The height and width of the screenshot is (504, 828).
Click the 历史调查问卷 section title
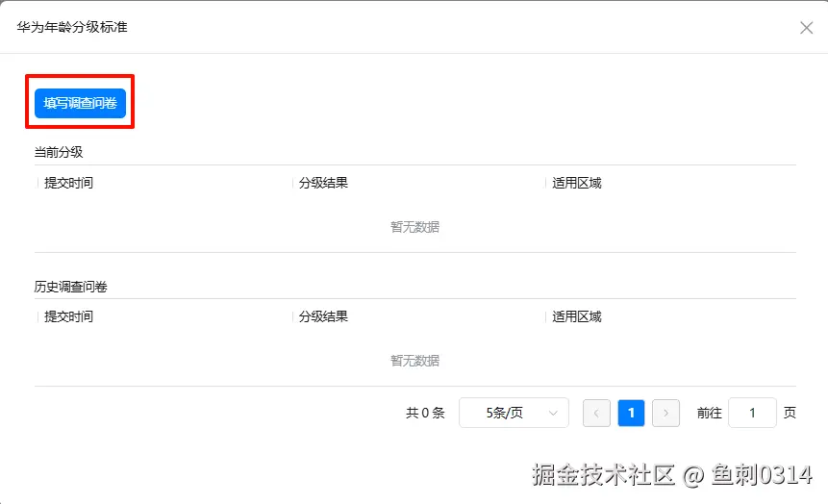tap(71, 287)
